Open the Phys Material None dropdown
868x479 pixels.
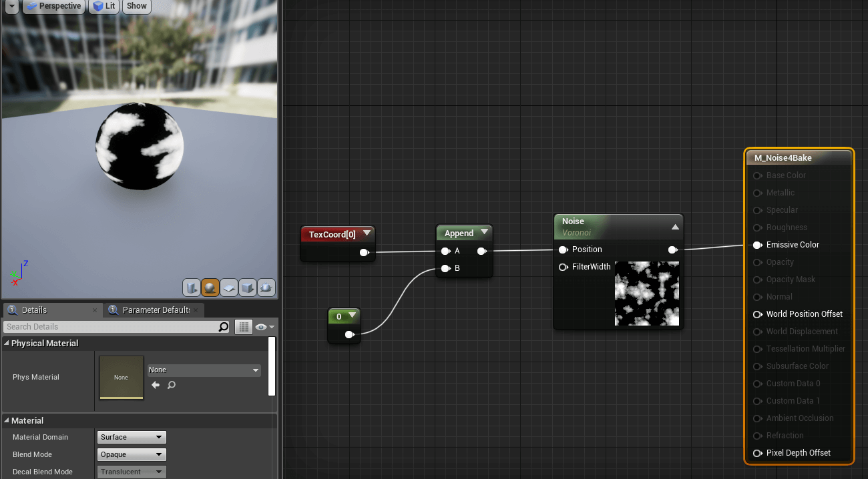(x=204, y=370)
